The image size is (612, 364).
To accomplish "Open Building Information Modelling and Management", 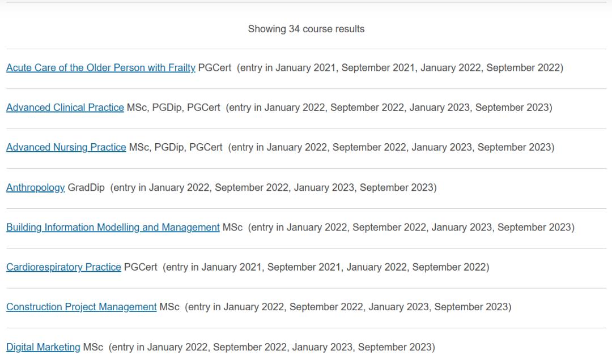I will tap(113, 227).
